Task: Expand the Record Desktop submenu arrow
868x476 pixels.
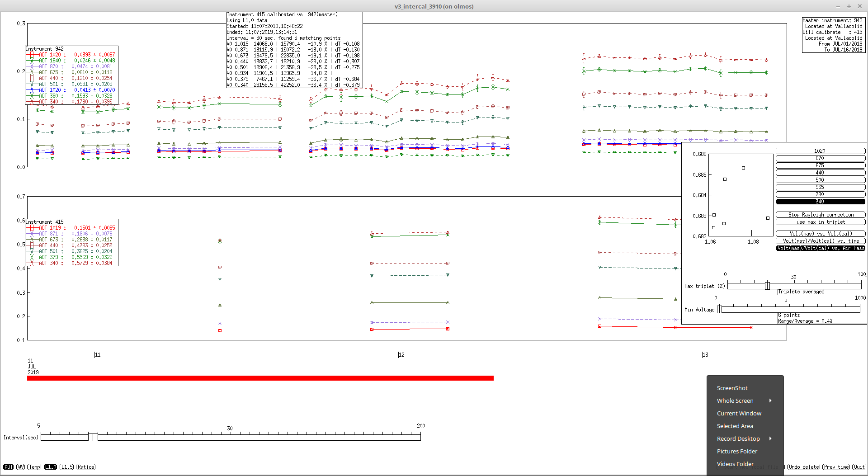Action: click(x=770, y=438)
